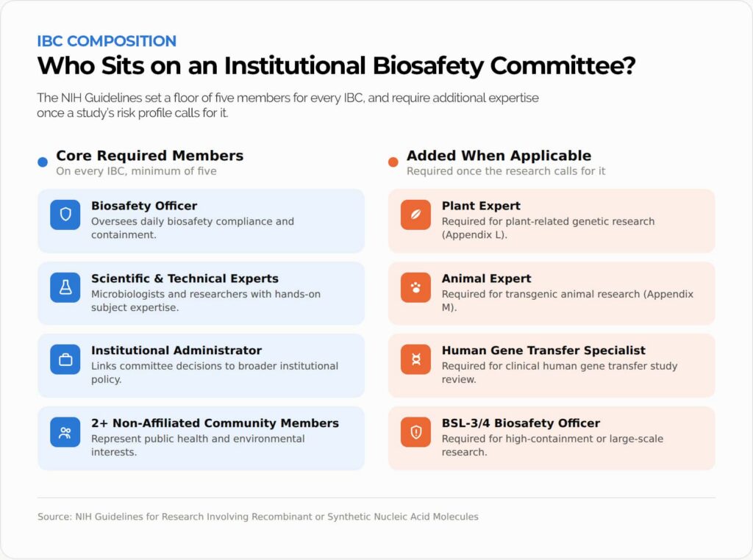Open the Human Gene Transfer Specialist card
753x560 pixels.
click(552, 366)
